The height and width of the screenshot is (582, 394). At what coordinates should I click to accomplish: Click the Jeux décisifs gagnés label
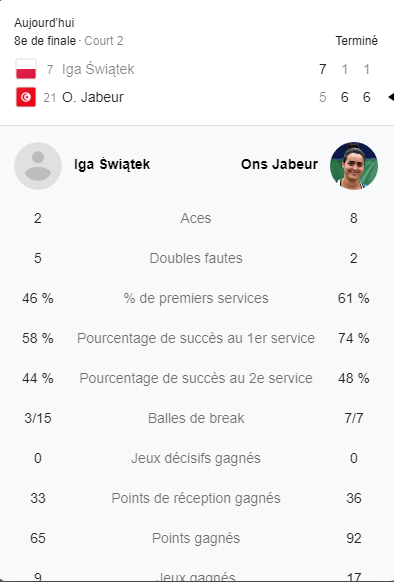[x=196, y=458]
